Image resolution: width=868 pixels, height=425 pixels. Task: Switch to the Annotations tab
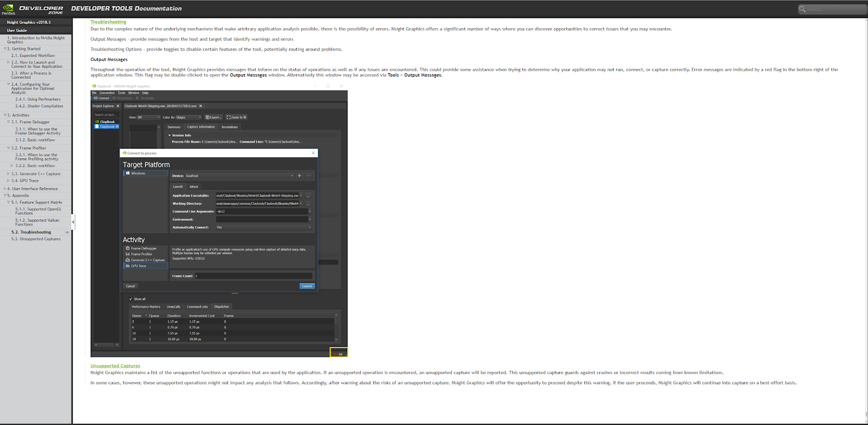[229, 127]
